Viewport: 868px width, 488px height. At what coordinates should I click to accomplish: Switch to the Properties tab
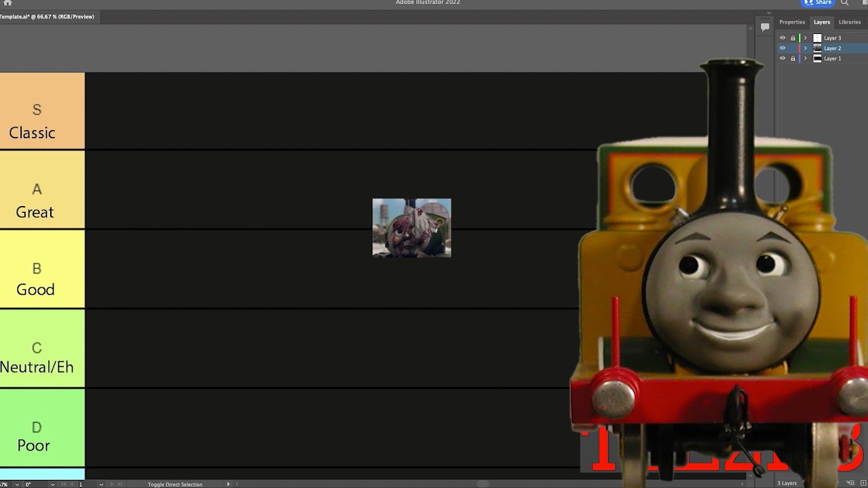tap(792, 22)
